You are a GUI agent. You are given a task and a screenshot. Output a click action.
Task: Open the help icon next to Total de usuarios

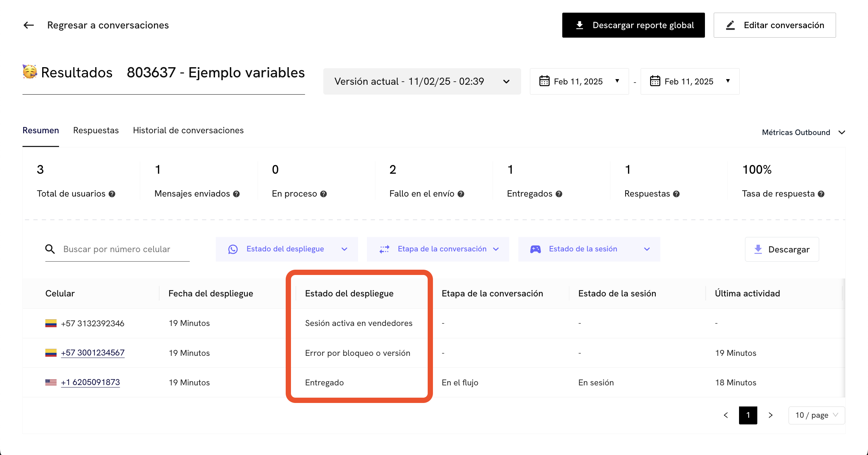(x=112, y=194)
